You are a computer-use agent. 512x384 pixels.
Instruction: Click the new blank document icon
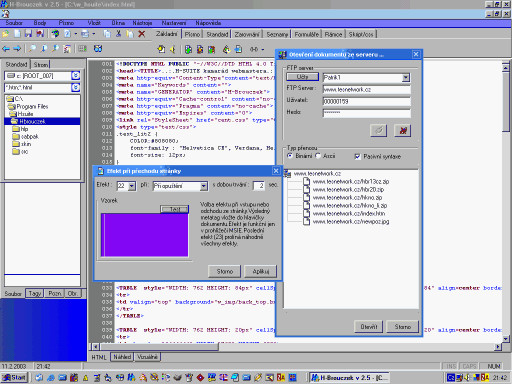click(17, 34)
